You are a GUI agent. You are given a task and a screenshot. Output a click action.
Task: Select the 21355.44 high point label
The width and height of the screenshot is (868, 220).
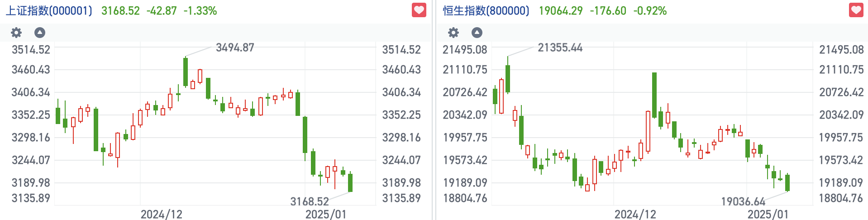pyautogui.click(x=560, y=48)
